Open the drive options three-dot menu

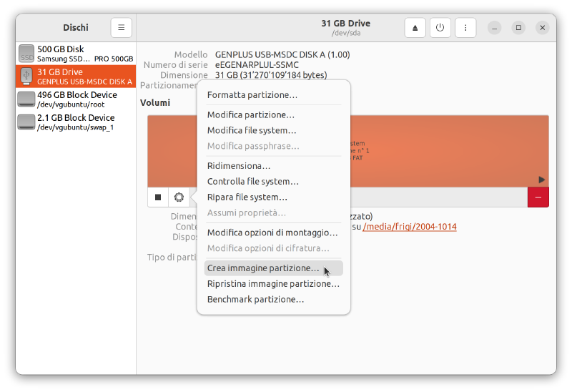465,28
